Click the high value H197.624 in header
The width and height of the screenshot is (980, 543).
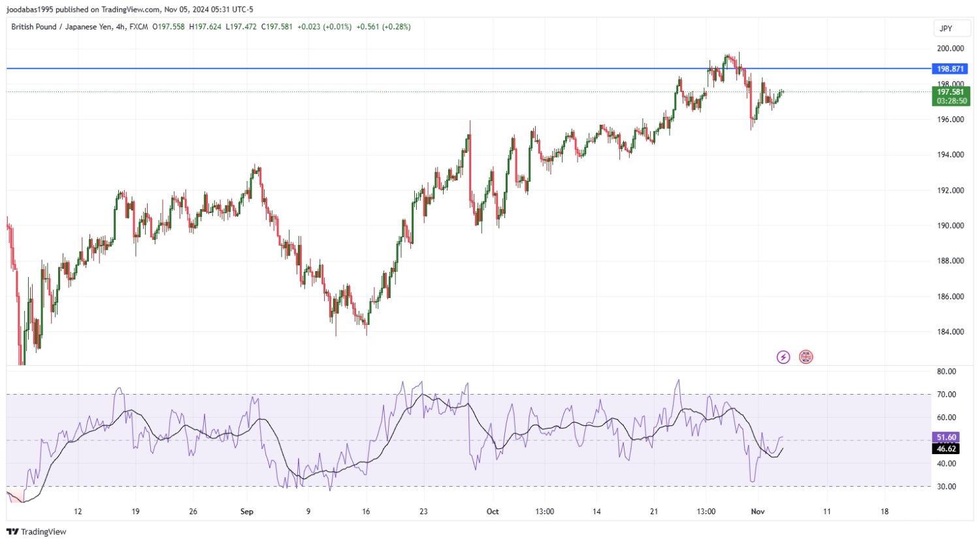point(205,27)
